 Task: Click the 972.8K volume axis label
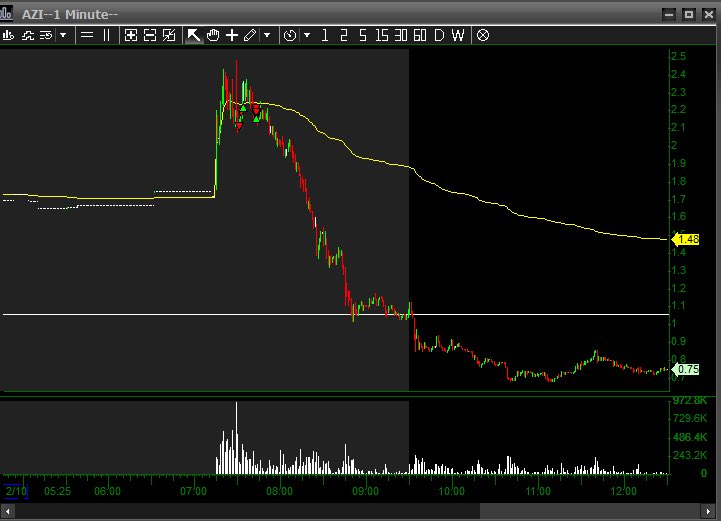pos(690,401)
